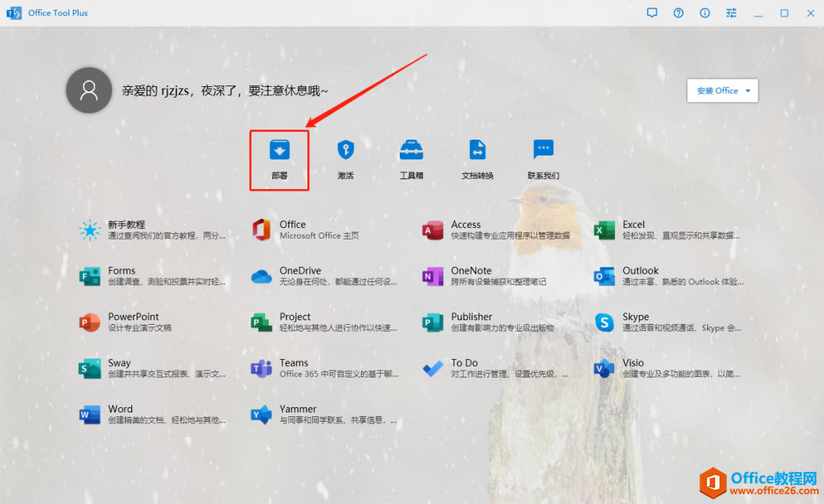The height and width of the screenshot is (504, 824).
Task: Open the 工具箱 toolbox icon
Action: point(411,149)
